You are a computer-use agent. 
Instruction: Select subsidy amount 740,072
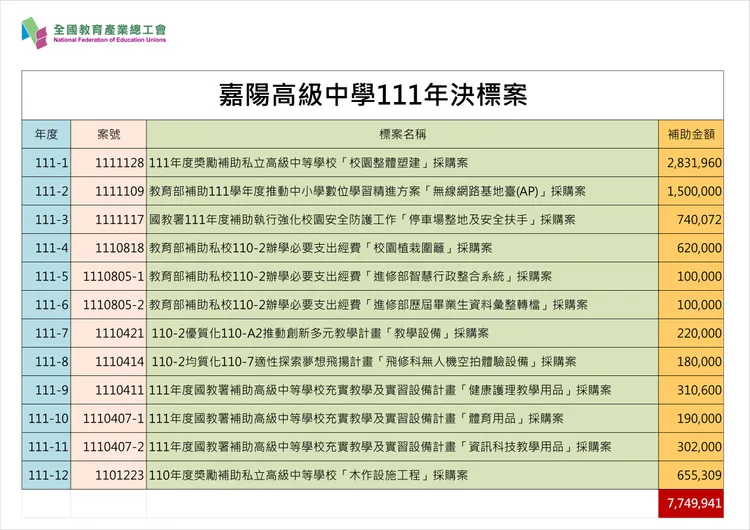691,220
